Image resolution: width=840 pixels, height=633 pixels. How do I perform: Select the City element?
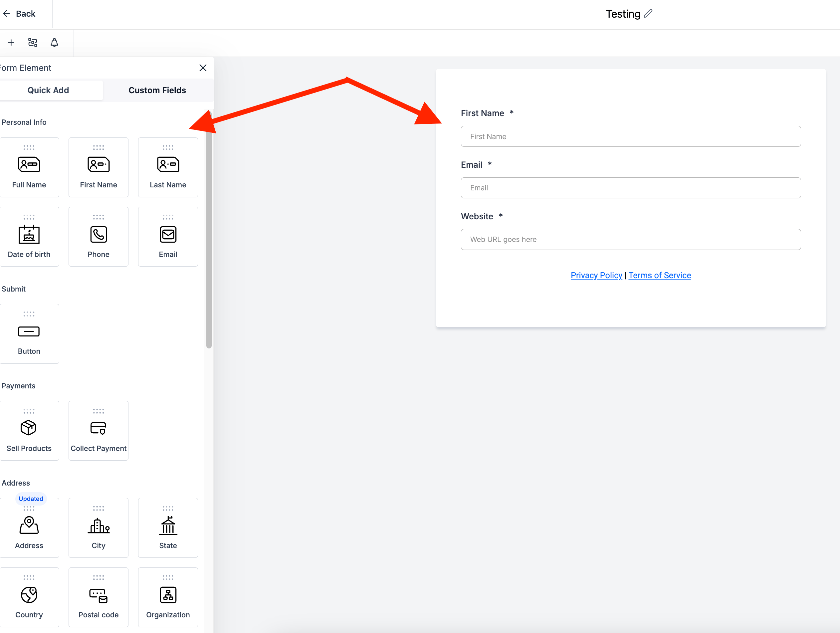pyautogui.click(x=99, y=528)
